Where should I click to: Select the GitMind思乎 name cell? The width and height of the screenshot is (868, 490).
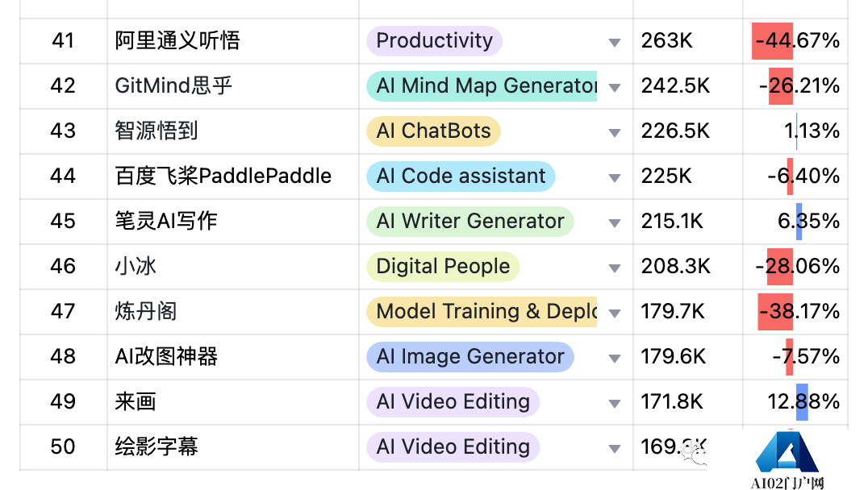point(174,86)
